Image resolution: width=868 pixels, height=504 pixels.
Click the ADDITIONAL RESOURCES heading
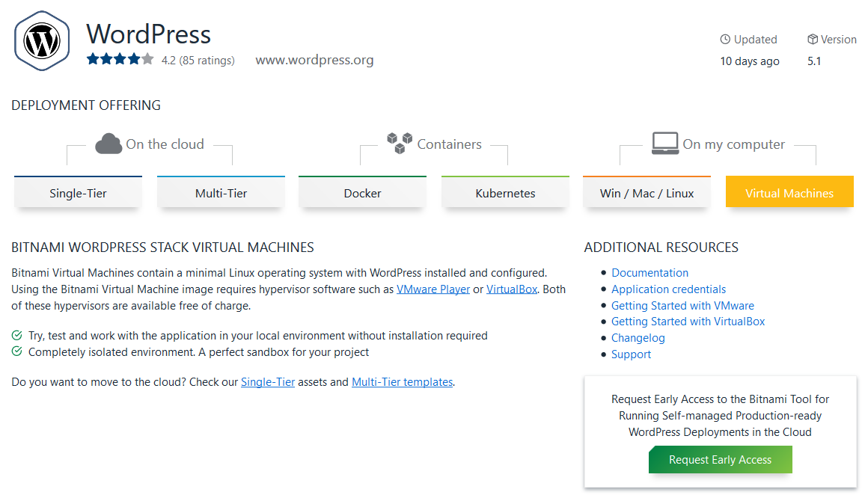661,248
